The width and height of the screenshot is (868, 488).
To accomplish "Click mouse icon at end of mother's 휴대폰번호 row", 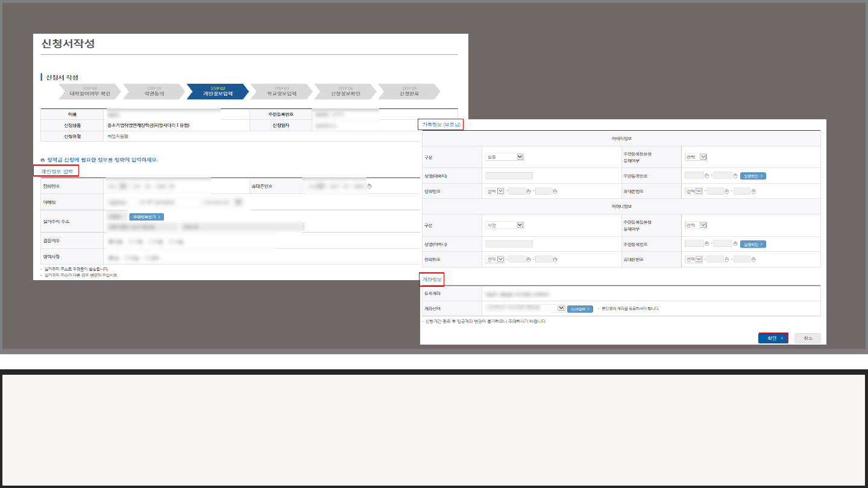I will point(753,260).
